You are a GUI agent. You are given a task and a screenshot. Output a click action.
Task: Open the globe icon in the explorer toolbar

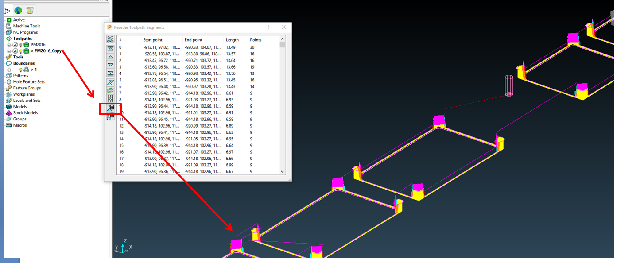(x=18, y=9)
